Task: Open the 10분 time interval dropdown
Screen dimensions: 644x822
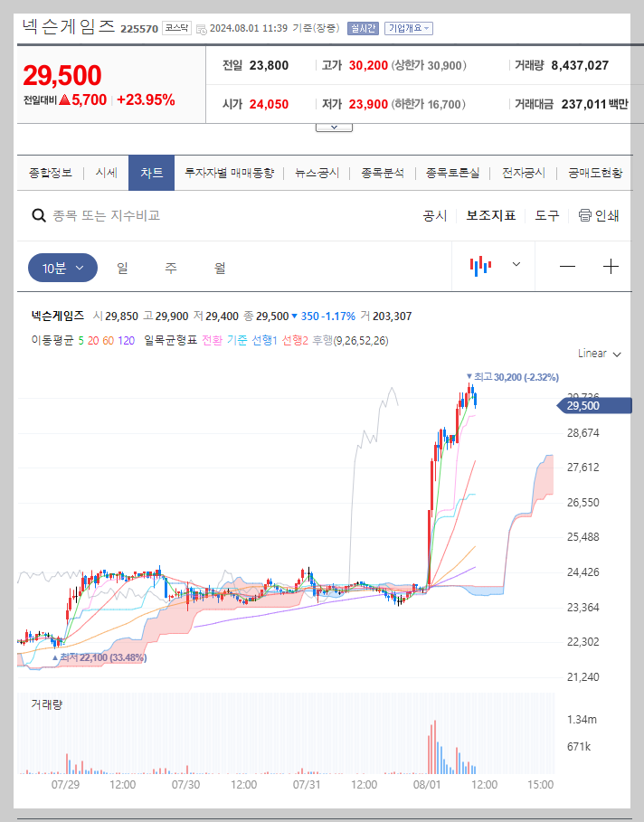Action: (62, 268)
